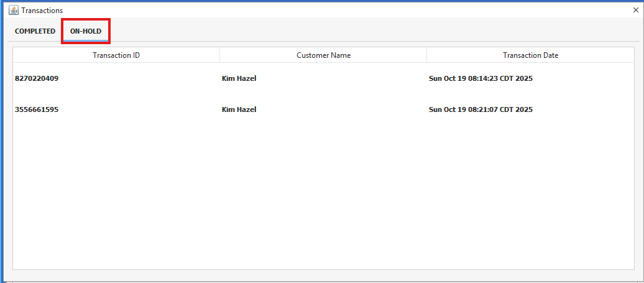Select the 08:21:07 transaction date cell
644x283 pixels.
coord(481,109)
